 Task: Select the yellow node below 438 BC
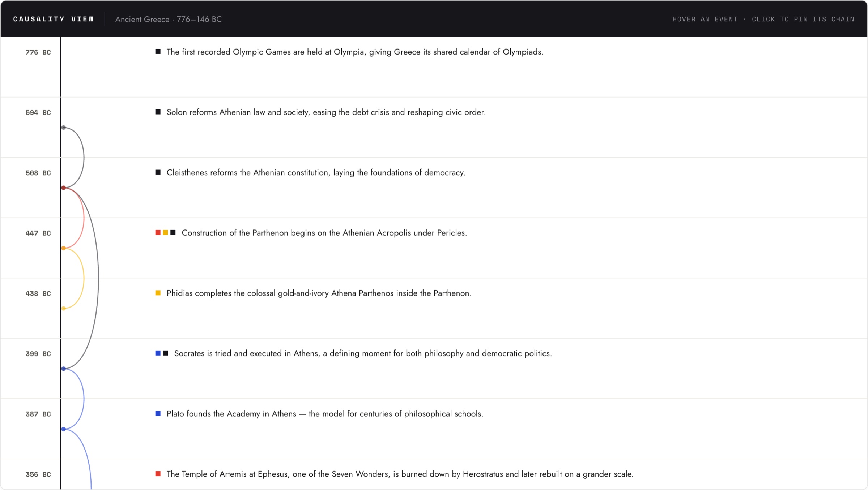64,309
